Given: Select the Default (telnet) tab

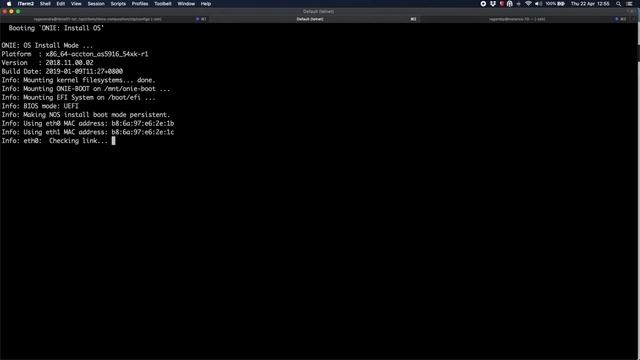Looking at the screenshot, I should coord(314,19).
